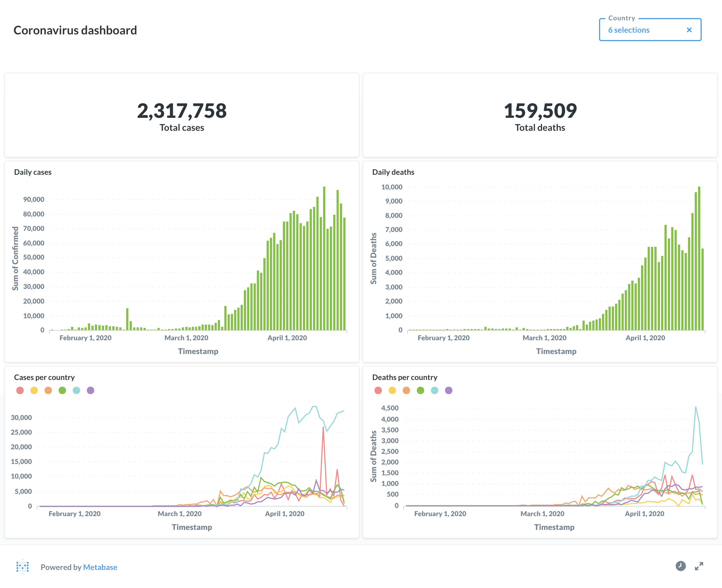
Task: Click the Total deaths number 159,509
Action: tap(540, 111)
